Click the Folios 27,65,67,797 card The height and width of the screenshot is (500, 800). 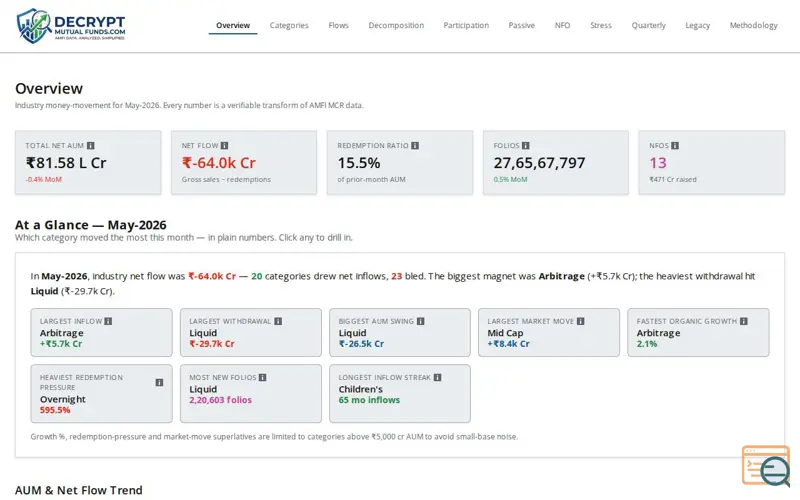556,162
